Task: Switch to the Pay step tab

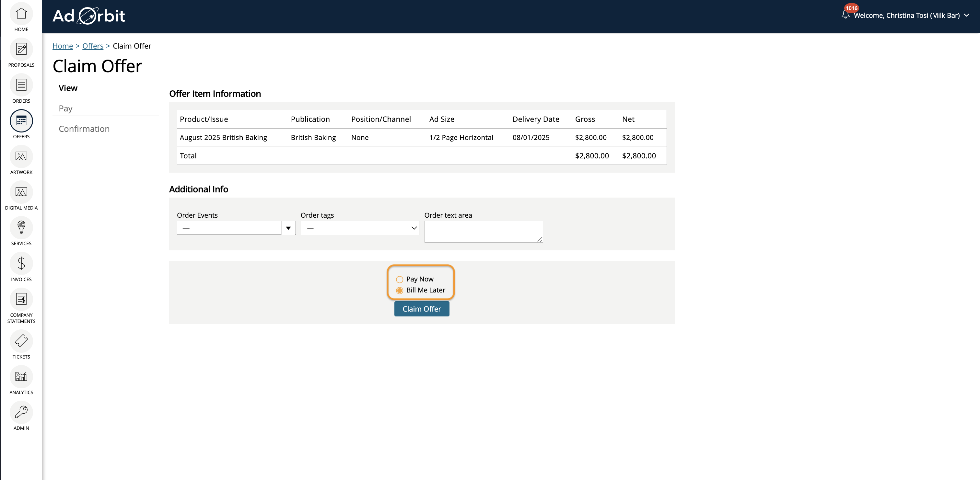Action: (65, 109)
